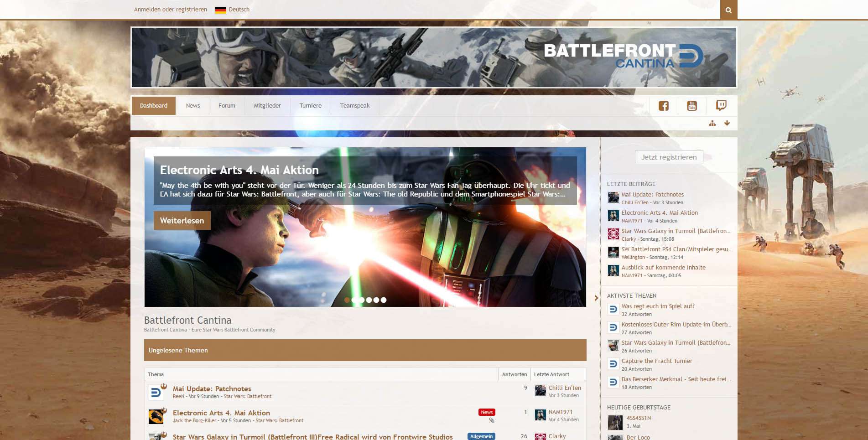
Task: Click the red News label tag
Action: pos(487,412)
